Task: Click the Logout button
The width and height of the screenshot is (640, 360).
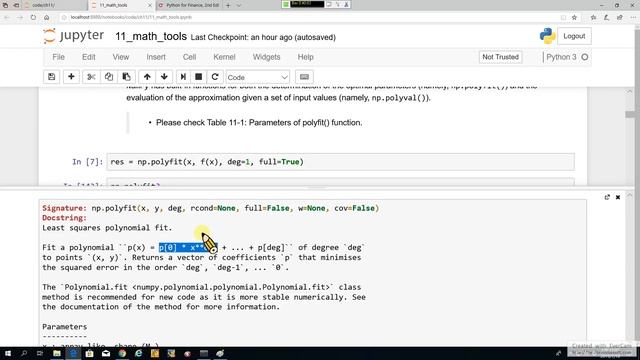Action: tap(574, 36)
